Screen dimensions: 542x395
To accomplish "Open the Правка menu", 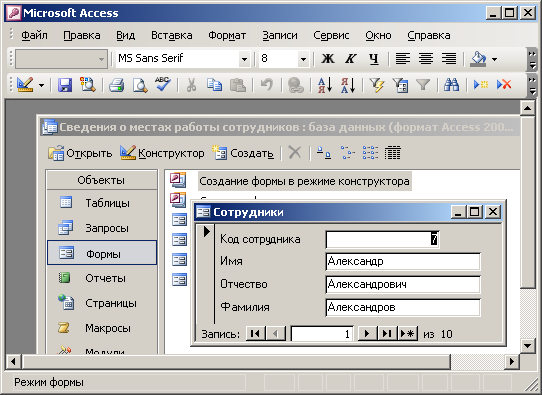I will (82, 35).
